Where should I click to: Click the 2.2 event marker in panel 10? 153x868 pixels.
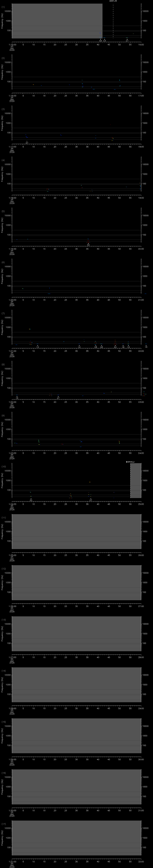[x=31, y=500]
